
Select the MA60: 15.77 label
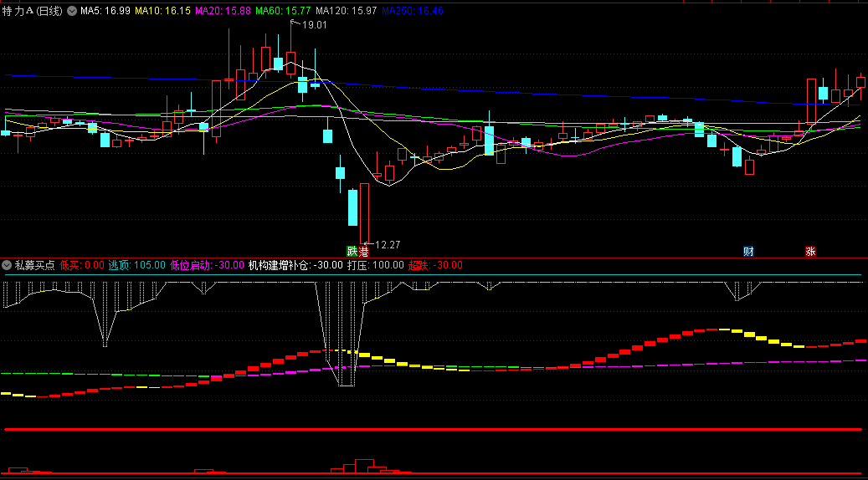(x=284, y=11)
